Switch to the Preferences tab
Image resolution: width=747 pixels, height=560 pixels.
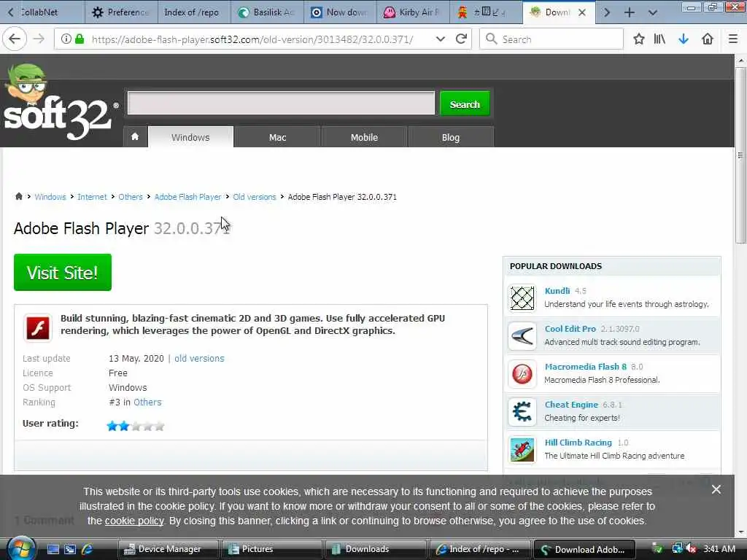(x=122, y=12)
